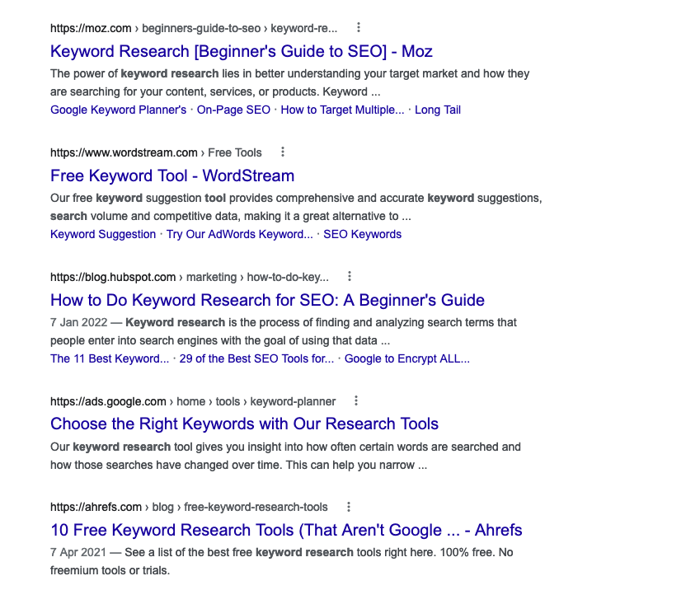Click the ads.google.com keyword-planner URL
700x590 pixels.
[193, 401]
